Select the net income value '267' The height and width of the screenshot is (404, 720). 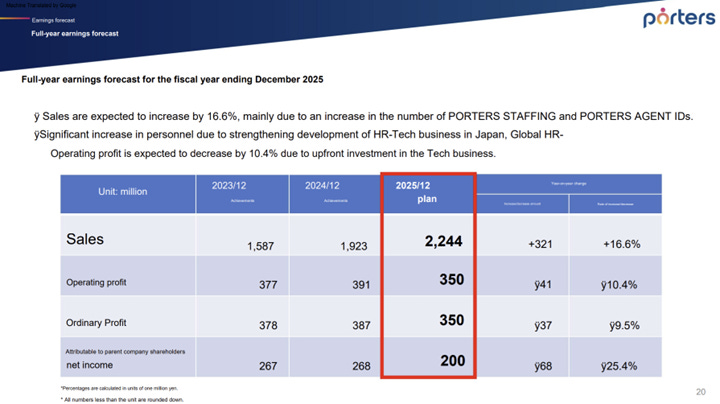(268, 366)
